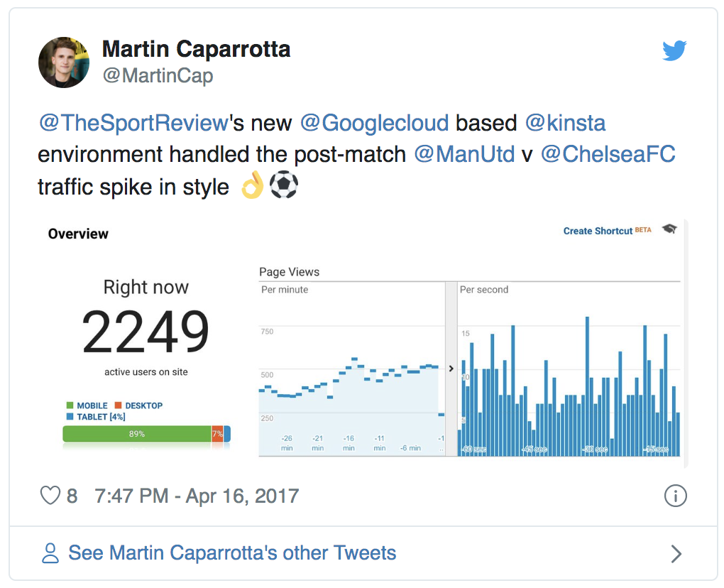Screen dimensions: 724x588
Task: Open tweet info circle icon
Action: 676,496
